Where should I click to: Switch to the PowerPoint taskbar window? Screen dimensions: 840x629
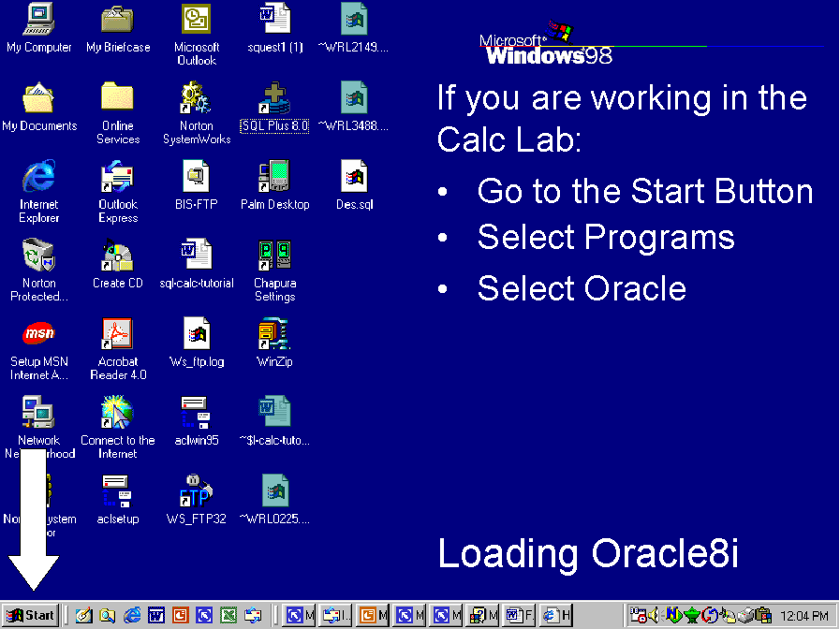click(373, 616)
